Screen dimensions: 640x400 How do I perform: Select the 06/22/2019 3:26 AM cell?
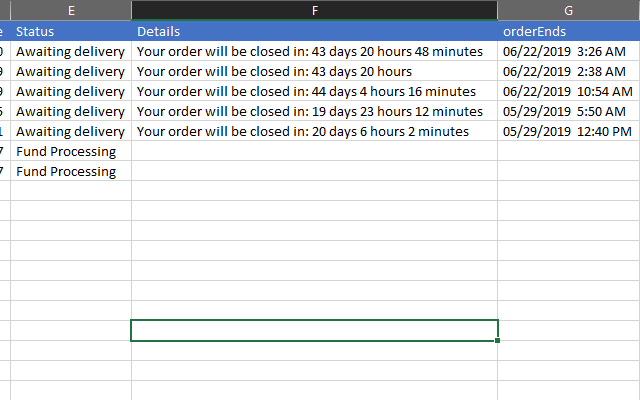pyautogui.click(x=568, y=51)
